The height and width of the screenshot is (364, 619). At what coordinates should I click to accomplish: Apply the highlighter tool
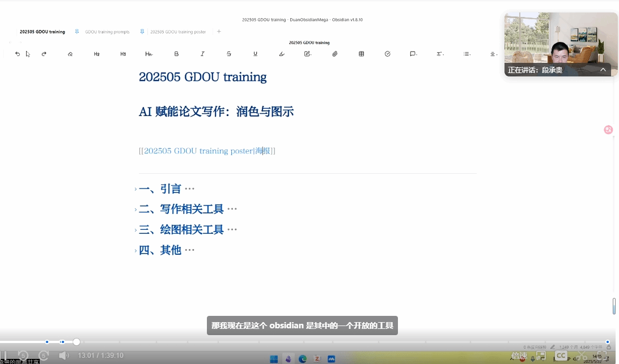[282, 54]
